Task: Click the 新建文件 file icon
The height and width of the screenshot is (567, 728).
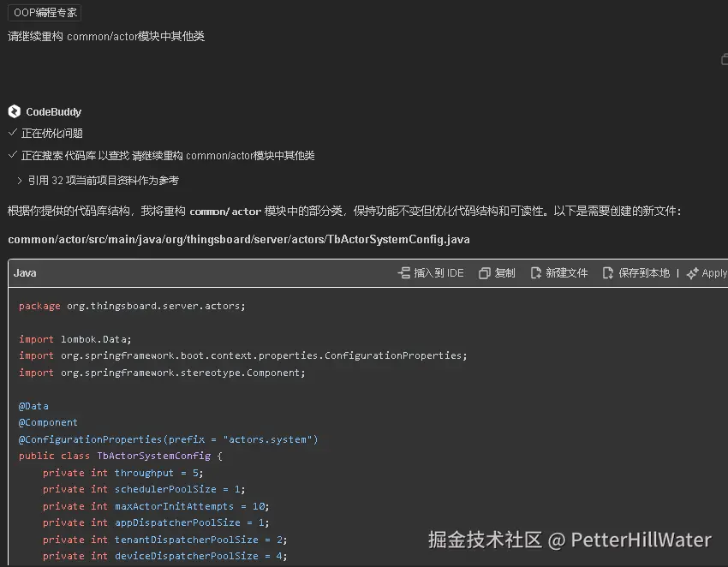Action: click(536, 272)
